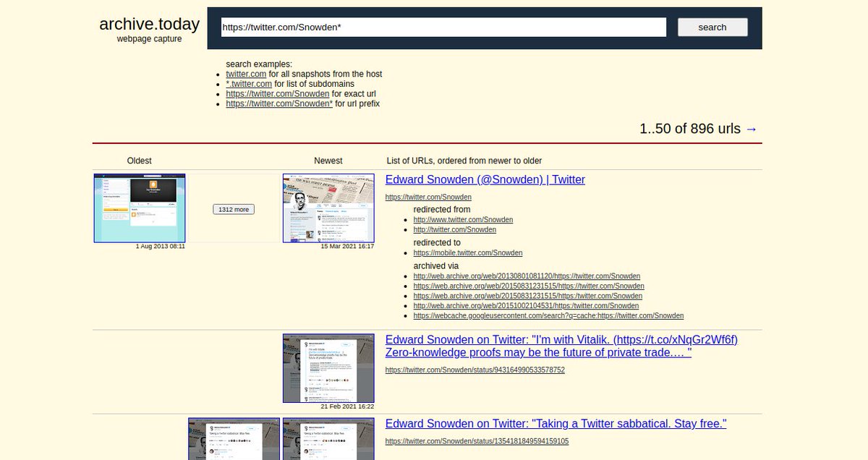
Task: Click the 'webpage capture' subtitle text
Action: coord(150,39)
